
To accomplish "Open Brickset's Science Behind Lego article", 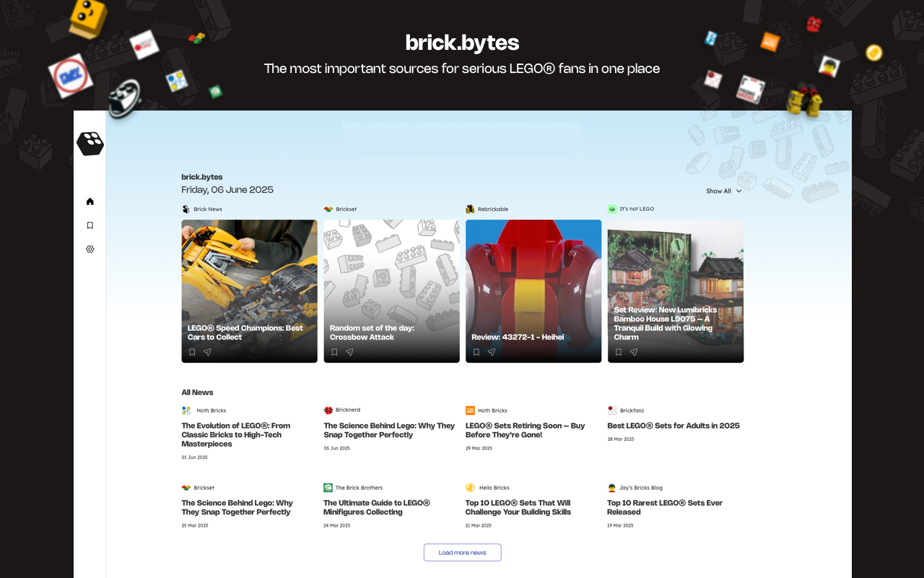I will coord(237,507).
